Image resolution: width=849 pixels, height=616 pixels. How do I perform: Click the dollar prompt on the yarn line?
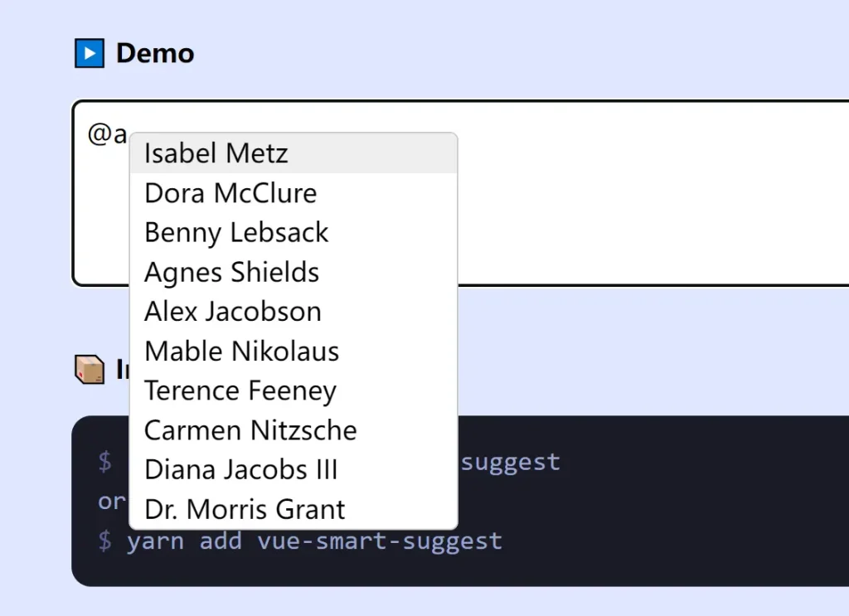(x=104, y=541)
